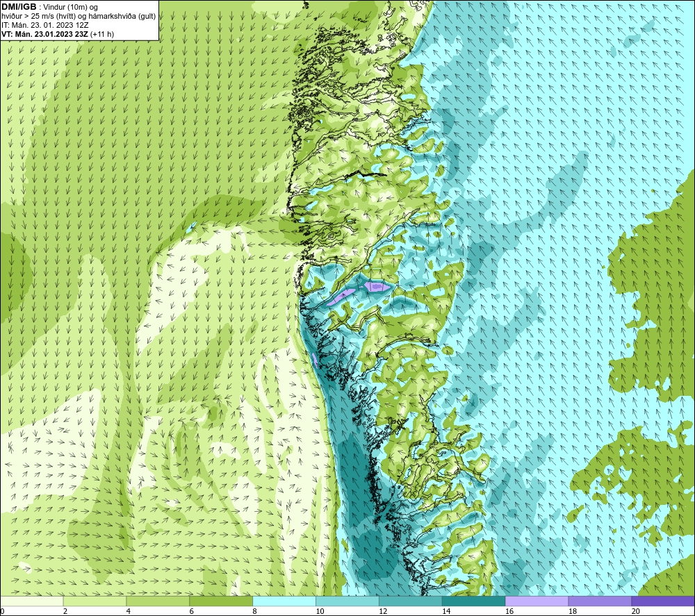Click the 4–6 m/s legend color swatch

(x=158, y=601)
